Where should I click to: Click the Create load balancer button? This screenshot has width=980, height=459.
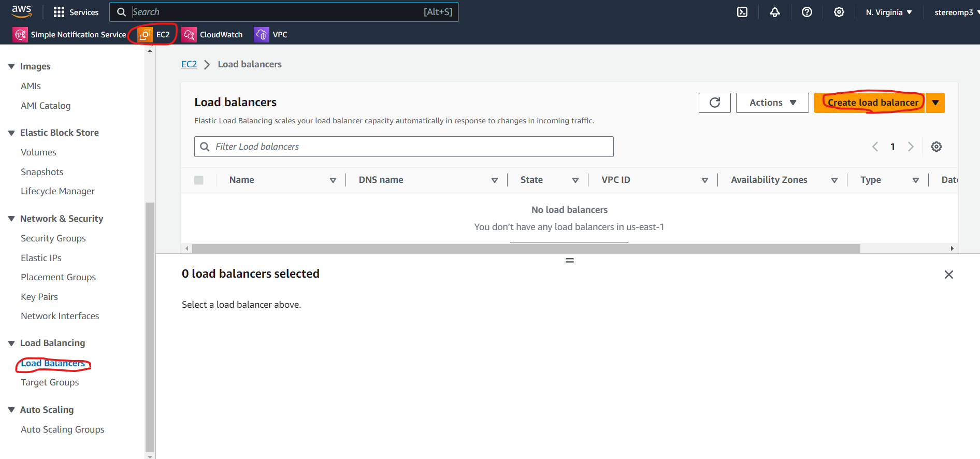pos(870,103)
